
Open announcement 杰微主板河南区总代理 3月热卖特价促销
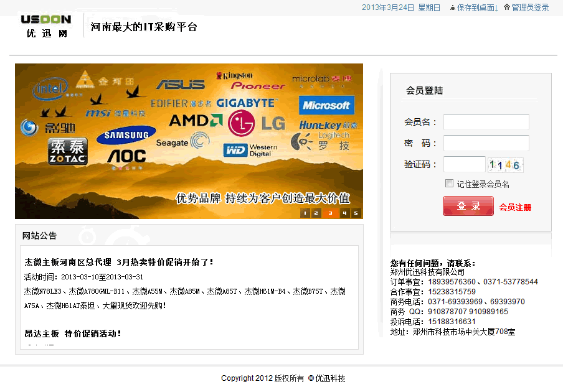pyautogui.click(x=119, y=262)
